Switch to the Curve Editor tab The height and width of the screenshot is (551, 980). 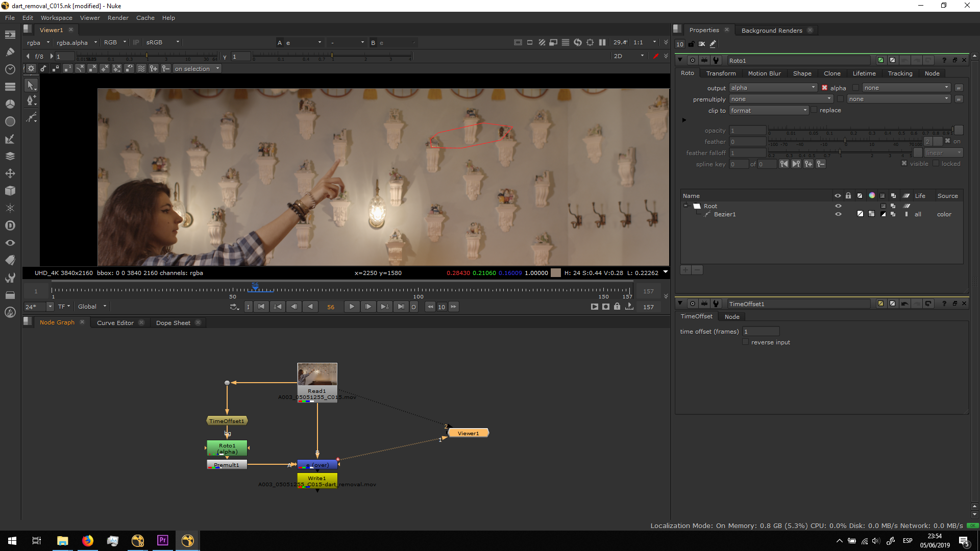115,323
